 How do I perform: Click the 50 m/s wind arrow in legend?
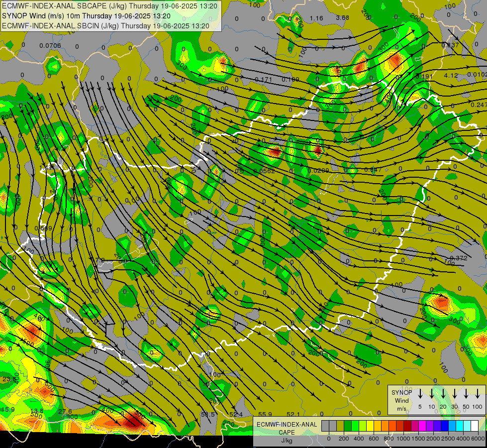pyautogui.click(x=466, y=394)
